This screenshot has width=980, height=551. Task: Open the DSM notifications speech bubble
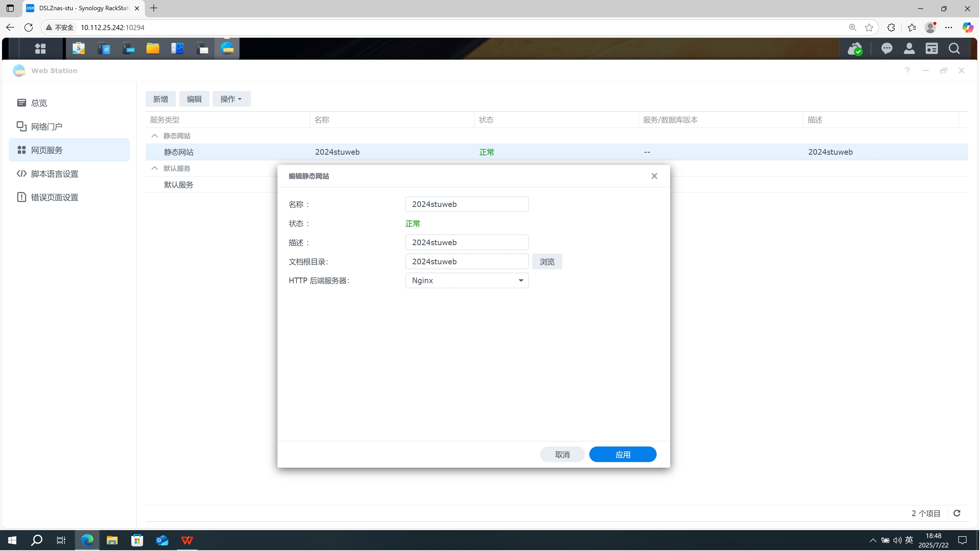887,49
